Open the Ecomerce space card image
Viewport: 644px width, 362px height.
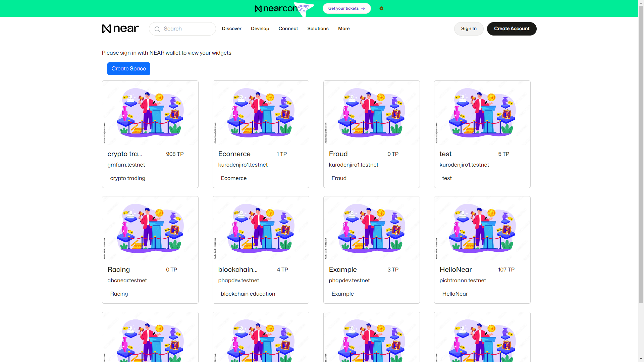tap(261, 113)
